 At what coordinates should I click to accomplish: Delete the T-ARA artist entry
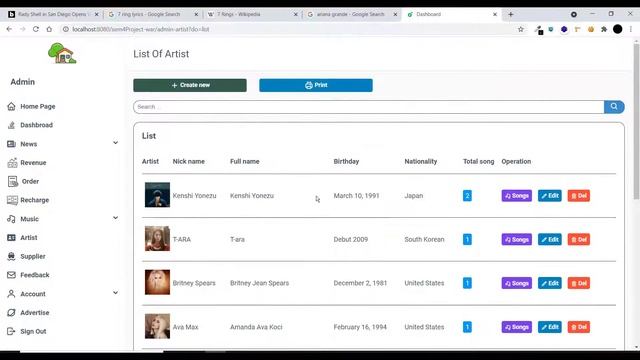coord(579,240)
